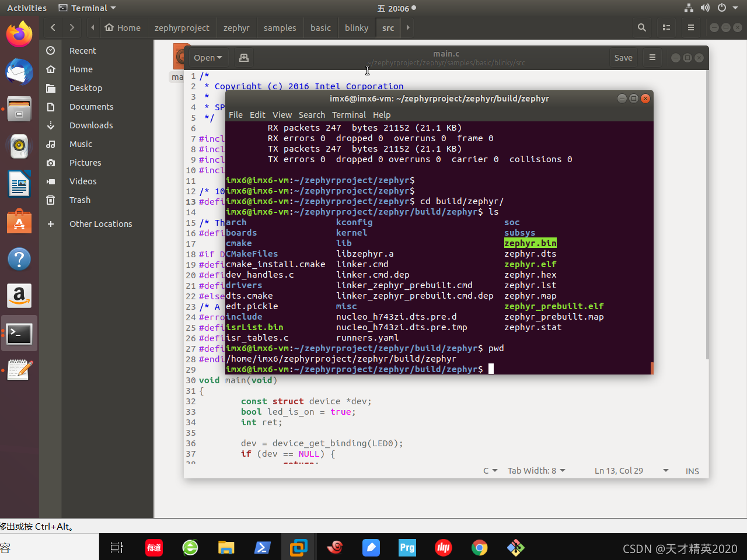Open the C language selector dropdown
The image size is (747, 560).
[x=490, y=471]
